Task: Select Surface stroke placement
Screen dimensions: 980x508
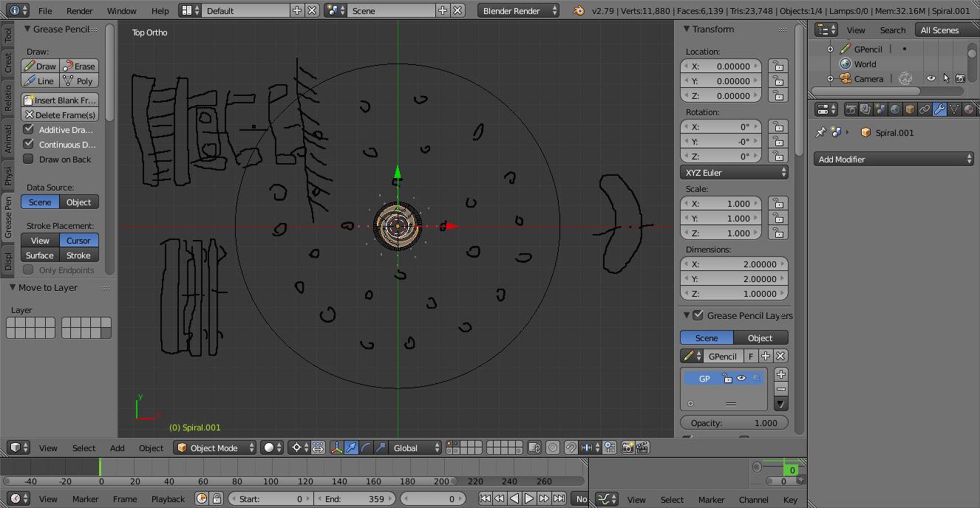Action: (40, 255)
